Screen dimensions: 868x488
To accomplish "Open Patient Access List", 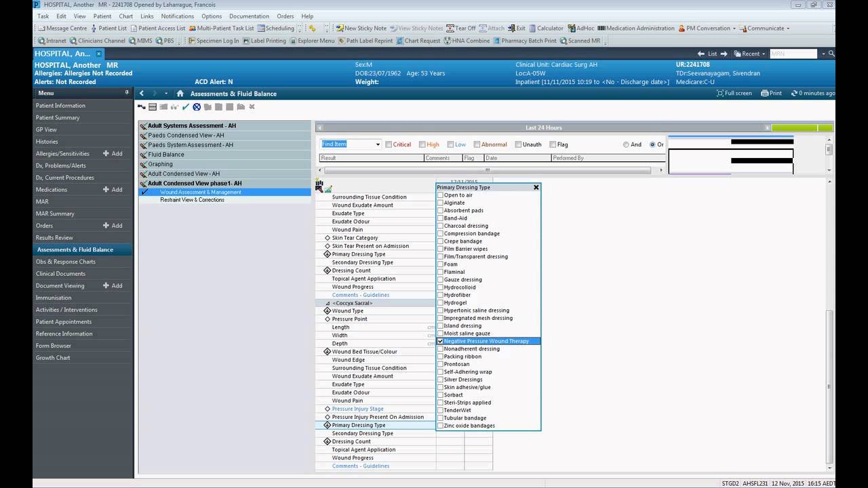I will click(157, 28).
